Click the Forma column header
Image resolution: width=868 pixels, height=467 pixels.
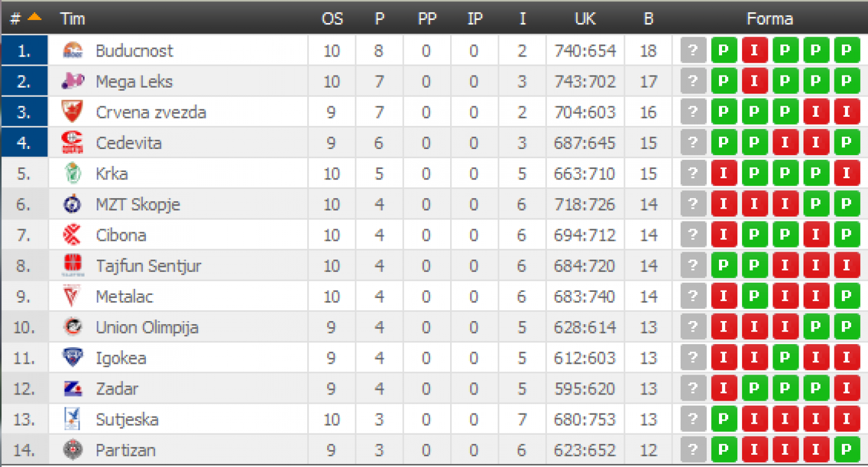coord(769,19)
